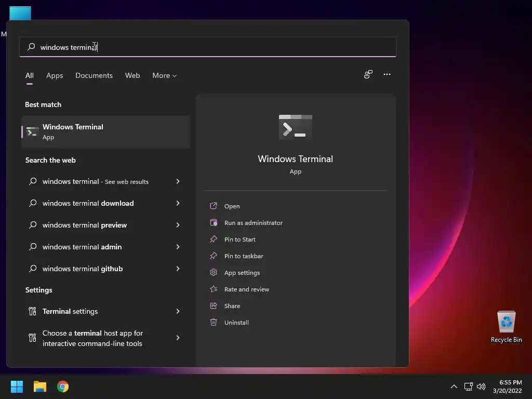Viewport: 532px width, 399px height.
Task: Click the Share arrow icon
Action: coord(214,305)
